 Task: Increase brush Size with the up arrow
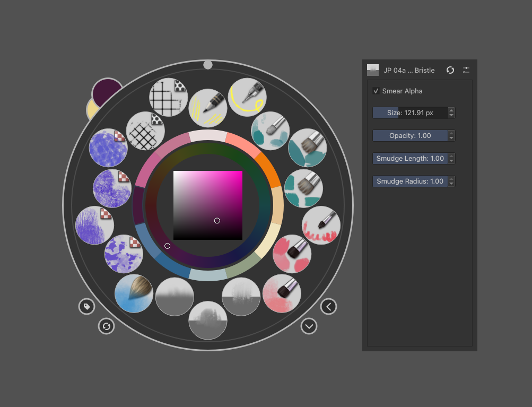[451, 110]
